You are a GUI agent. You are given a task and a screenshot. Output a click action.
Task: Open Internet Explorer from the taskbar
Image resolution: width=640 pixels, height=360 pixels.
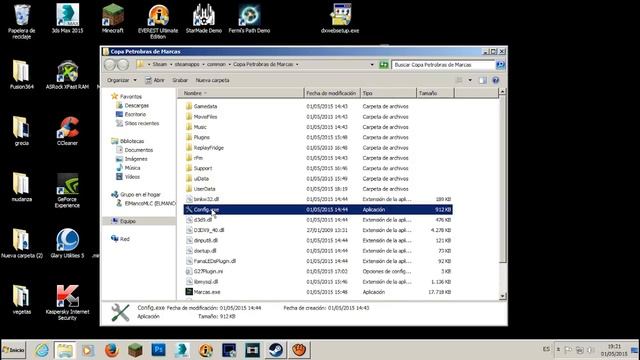(42, 350)
